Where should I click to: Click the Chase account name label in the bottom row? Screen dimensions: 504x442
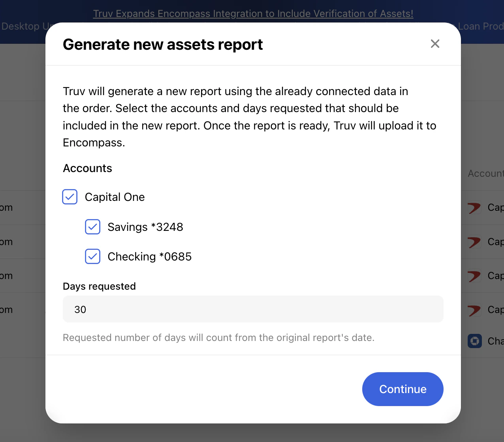[x=497, y=341]
